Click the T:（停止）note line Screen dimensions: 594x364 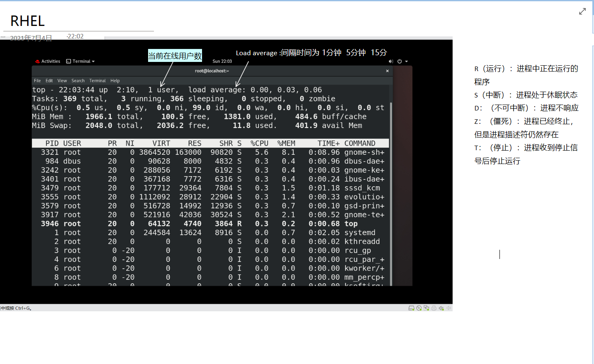[526, 154]
